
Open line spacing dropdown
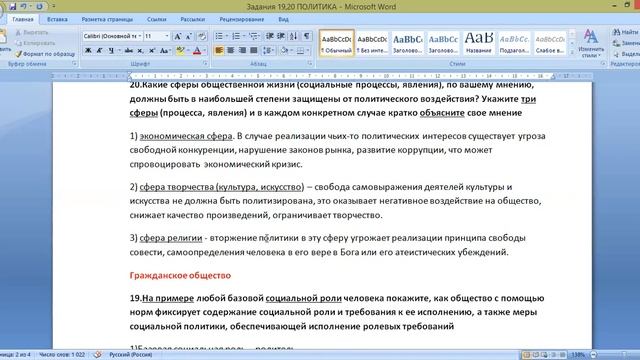pos(268,51)
